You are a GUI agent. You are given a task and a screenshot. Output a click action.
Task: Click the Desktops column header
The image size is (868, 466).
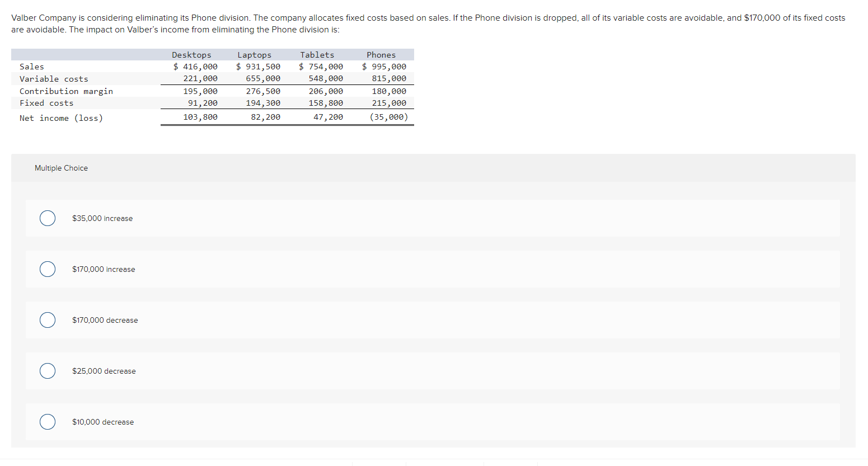(191, 54)
